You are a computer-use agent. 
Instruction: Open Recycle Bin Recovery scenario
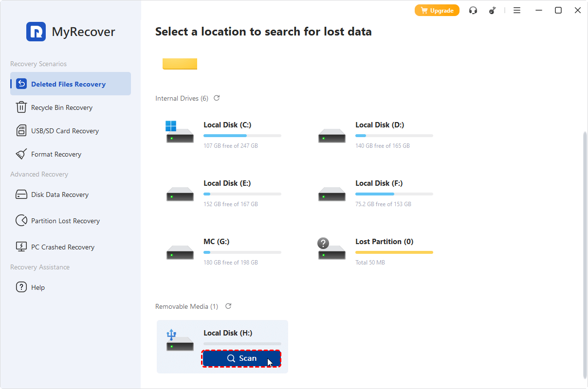[x=71, y=107]
